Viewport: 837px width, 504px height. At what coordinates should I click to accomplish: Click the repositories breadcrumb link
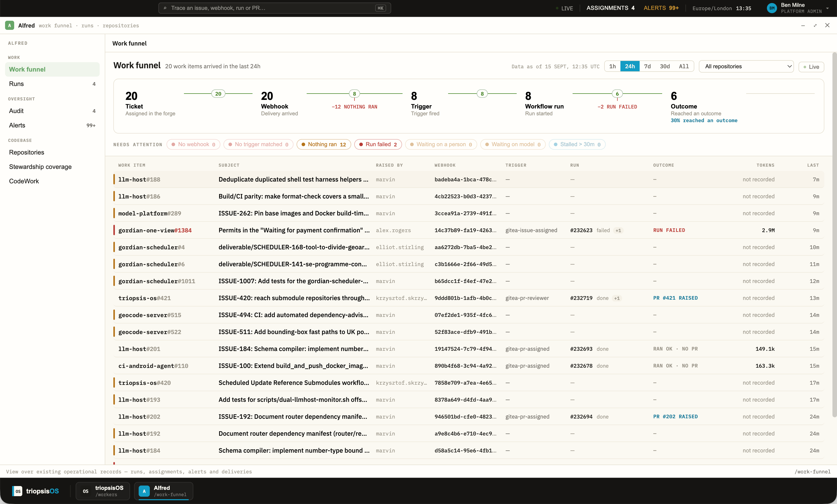pyautogui.click(x=121, y=26)
